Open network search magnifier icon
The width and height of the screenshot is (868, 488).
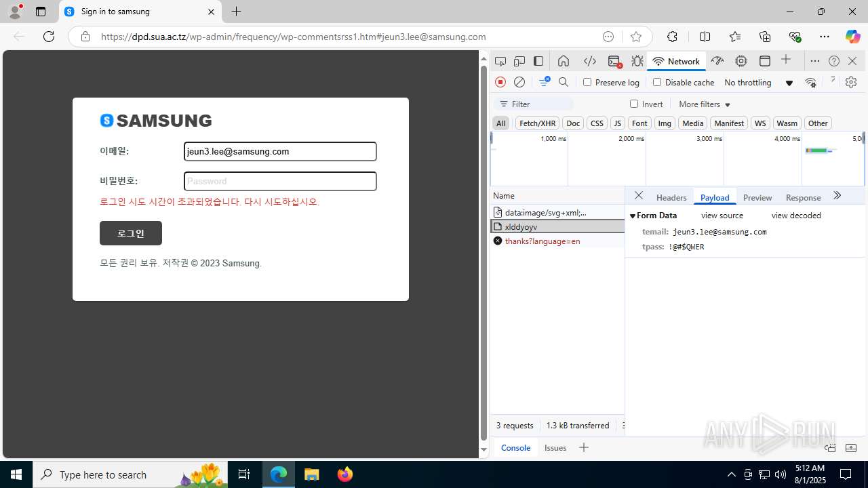(564, 82)
